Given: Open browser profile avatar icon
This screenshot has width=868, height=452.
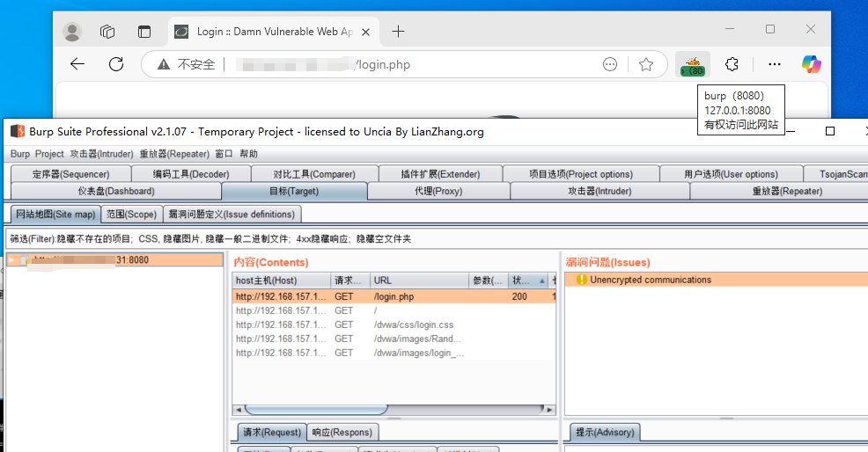Looking at the screenshot, I should pyautogui.click(x=72, y=32).
